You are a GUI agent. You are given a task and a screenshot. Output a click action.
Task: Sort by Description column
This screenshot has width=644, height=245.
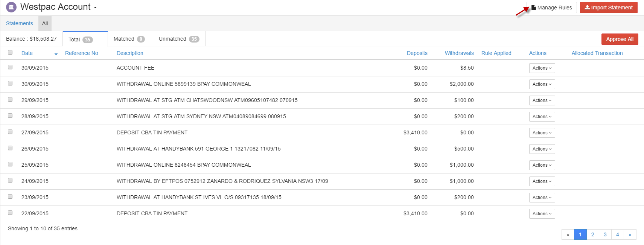click(130, 53)
